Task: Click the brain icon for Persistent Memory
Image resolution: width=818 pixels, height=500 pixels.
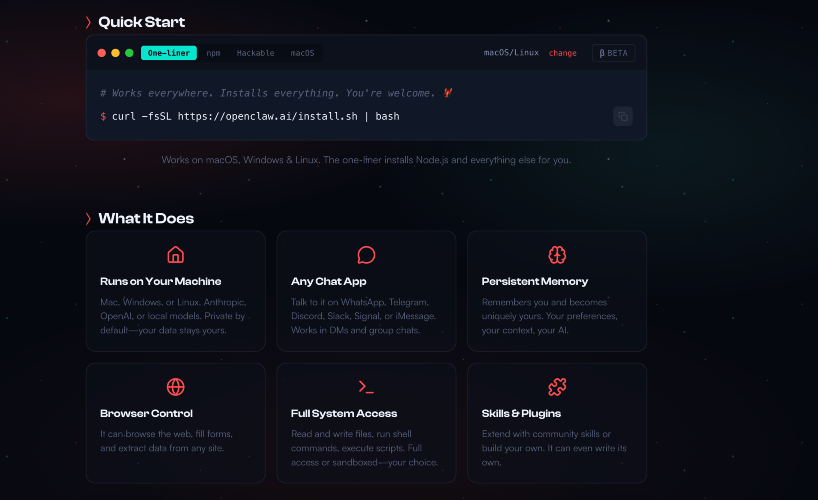Action: [557, 255]
